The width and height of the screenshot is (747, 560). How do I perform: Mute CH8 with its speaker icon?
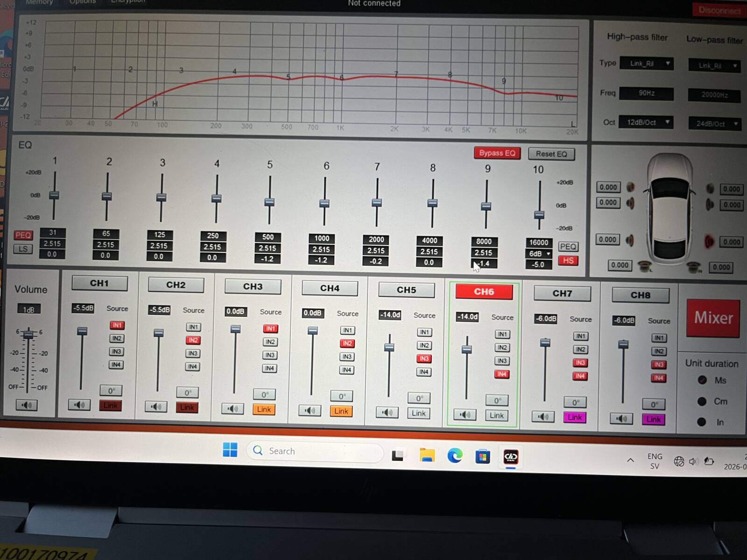(x=621, y=419)
